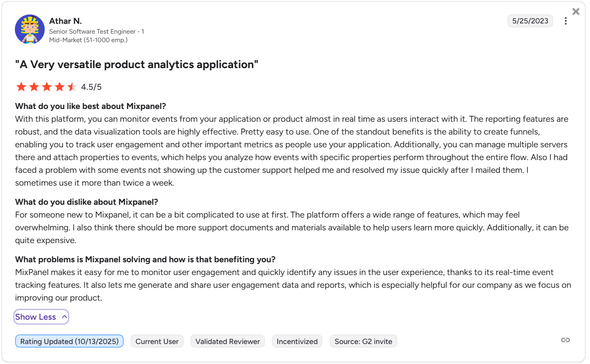Click the Validated Reviewer badge
Viewport: 590px width, 364px height.
point(228,341)
